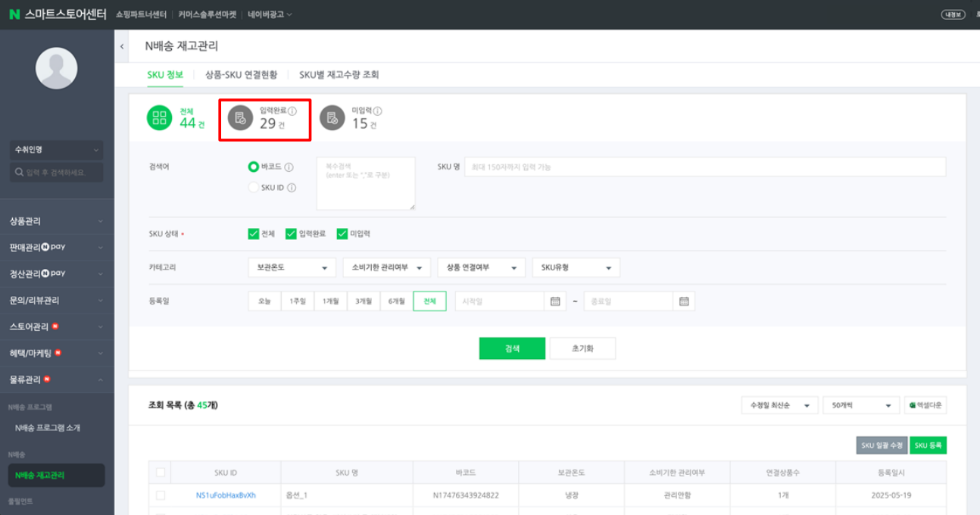980x515 pixels.
Task: Open the 보관온도 category dropdown
Action: pyautogui.click(x=292, y=268)
